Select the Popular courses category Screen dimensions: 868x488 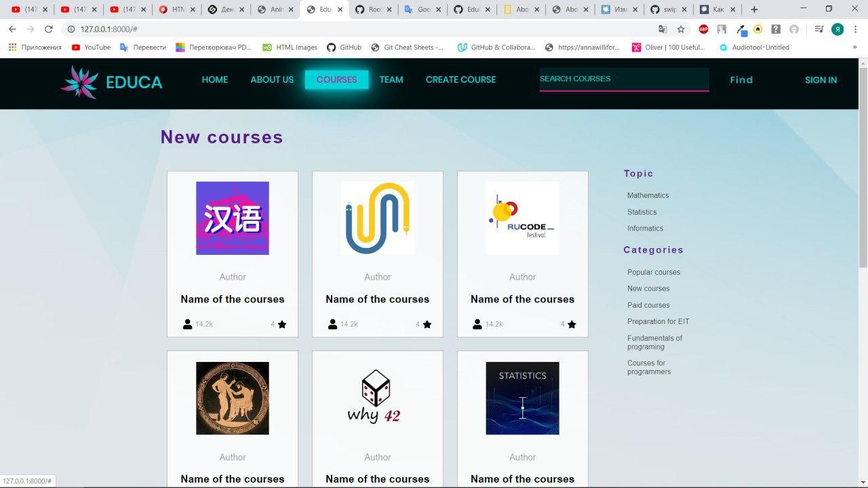pyautogui.click(x=654, y=272)
